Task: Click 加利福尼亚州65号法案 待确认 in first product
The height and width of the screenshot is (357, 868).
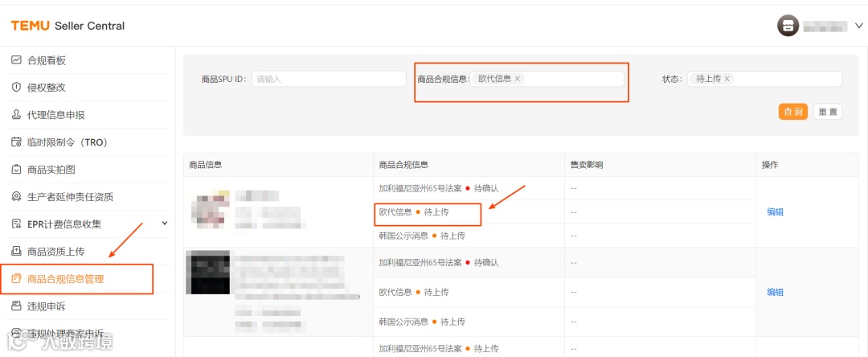Action: (x=439, y=188)
